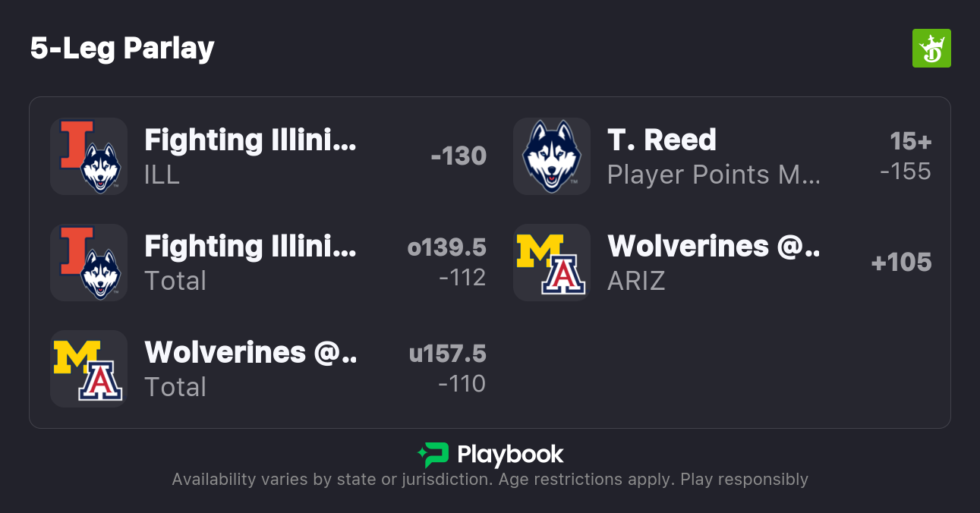This screenshot has width=980, height=513.
Task: Click the Illinois-UConn logo on the ILL moneyline leg
Action: 89,156
